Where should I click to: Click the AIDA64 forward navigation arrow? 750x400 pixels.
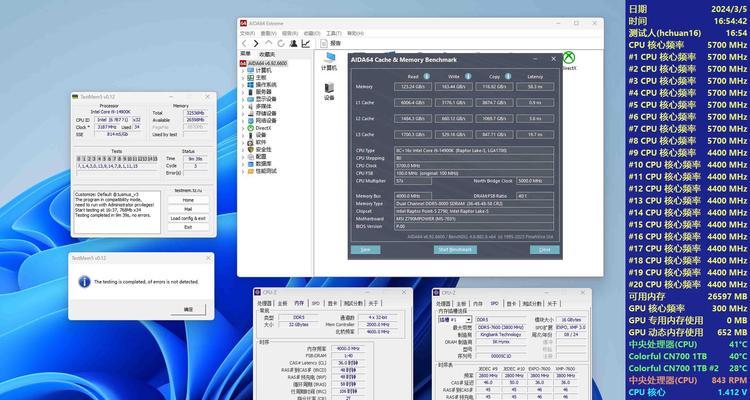coord(256,44)
